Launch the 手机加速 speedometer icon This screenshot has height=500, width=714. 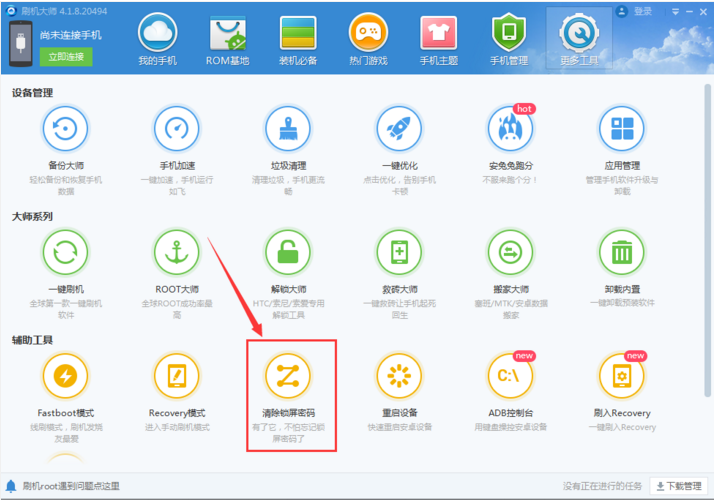[177, 128]
